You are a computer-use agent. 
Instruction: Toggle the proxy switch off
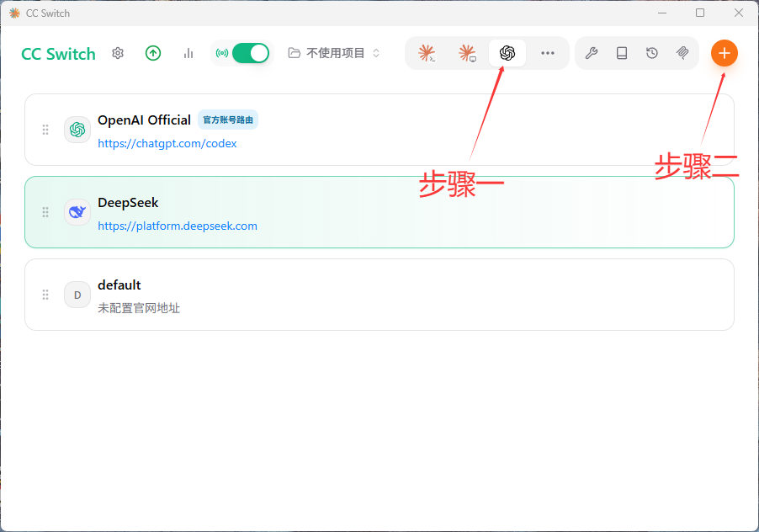coord(251,53)
